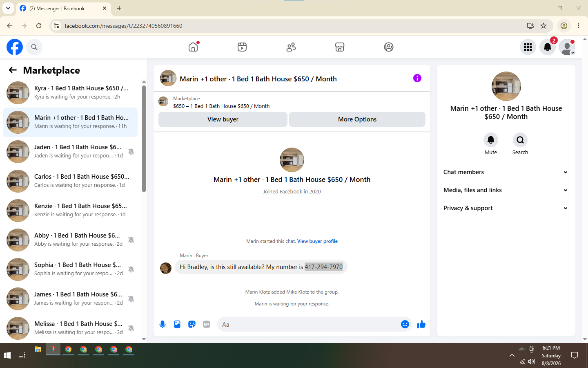588x368 pixels.
Task: Reload the page with the refresh button
Action: pyautogui.click(x=39, y=26)
